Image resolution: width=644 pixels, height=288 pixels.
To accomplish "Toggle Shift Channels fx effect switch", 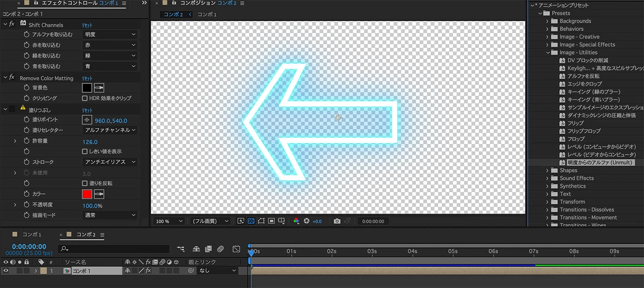I will pos(11,24).
